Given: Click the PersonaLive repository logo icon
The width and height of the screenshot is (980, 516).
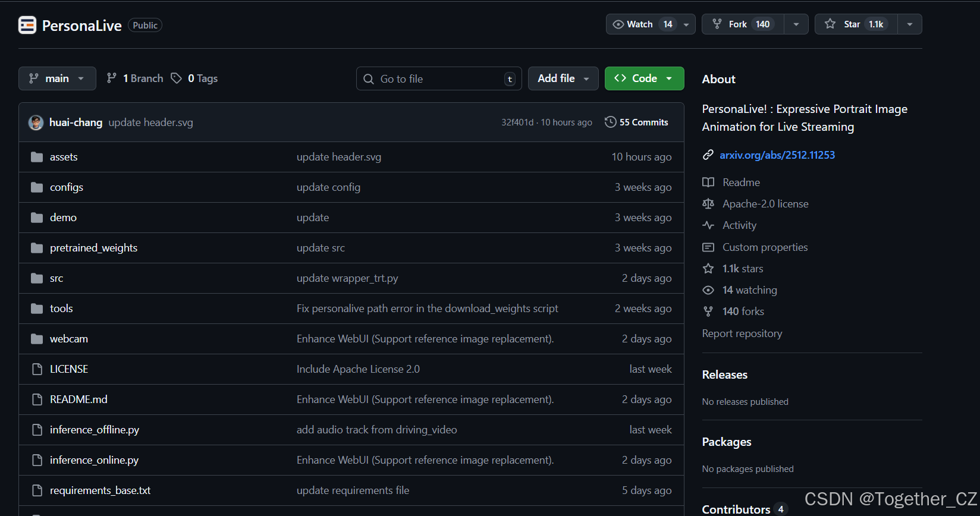Looking at the screenshot, I should (x=27, y=25).
